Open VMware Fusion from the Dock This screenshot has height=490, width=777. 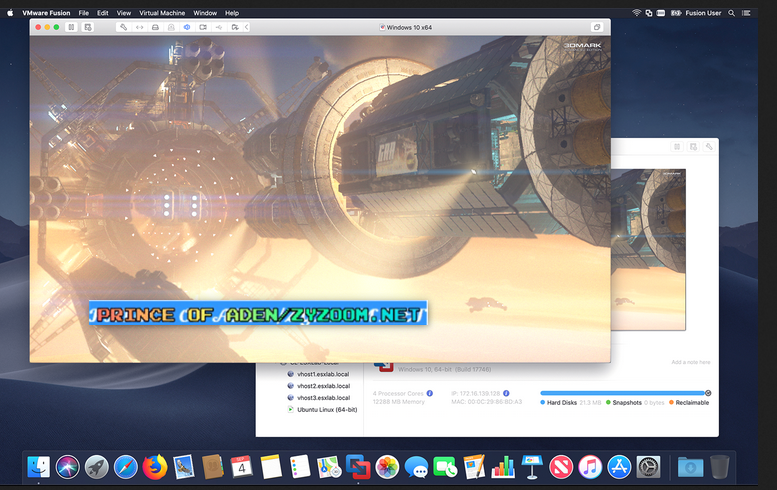pos(358,467)
